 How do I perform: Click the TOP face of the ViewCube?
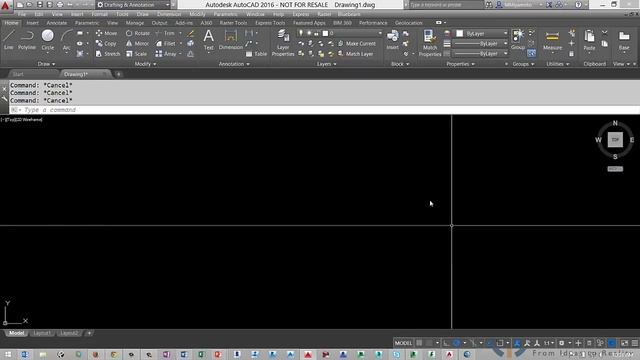tap(615, 140)
